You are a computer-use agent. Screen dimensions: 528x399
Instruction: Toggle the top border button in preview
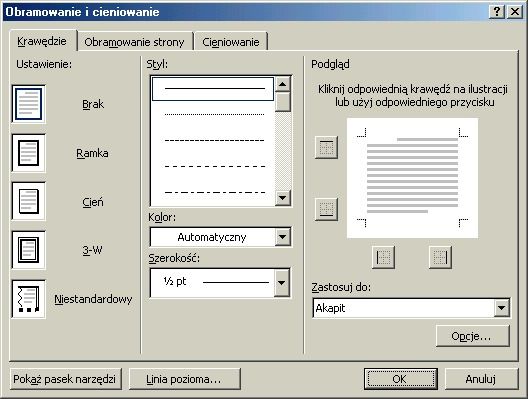click(326, 147)
